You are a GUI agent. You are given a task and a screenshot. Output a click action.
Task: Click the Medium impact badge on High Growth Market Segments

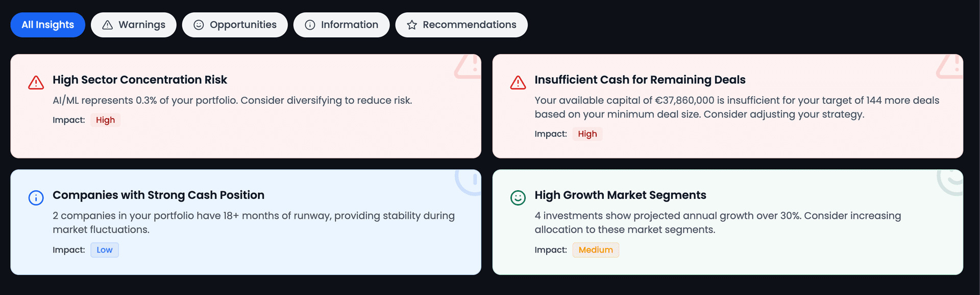(595, 249)
